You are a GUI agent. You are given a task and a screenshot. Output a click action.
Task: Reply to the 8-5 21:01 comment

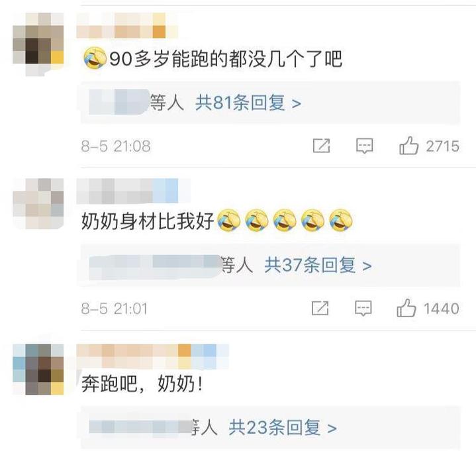tap(363, 308)
